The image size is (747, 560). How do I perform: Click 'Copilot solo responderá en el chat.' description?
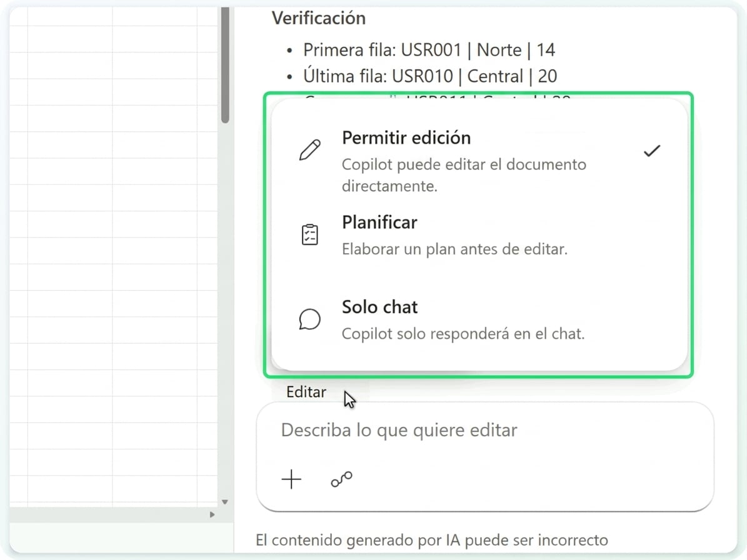(463, 334)
